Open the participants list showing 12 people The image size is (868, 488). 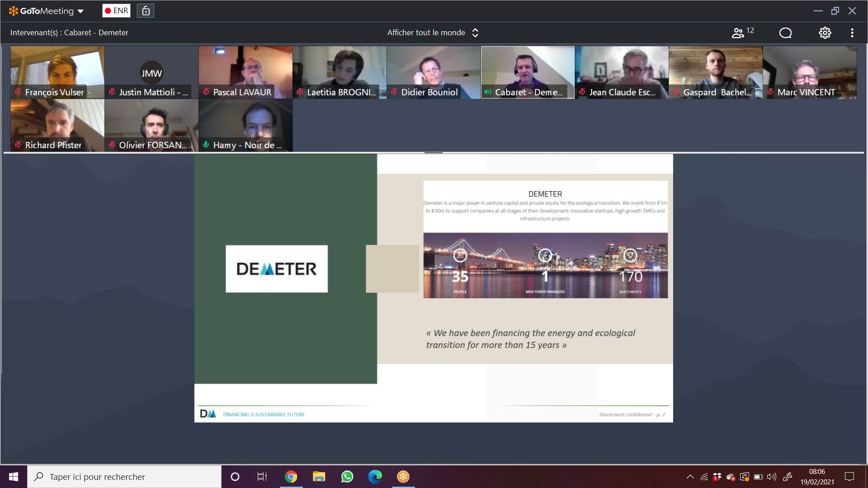tap(743, 32)
